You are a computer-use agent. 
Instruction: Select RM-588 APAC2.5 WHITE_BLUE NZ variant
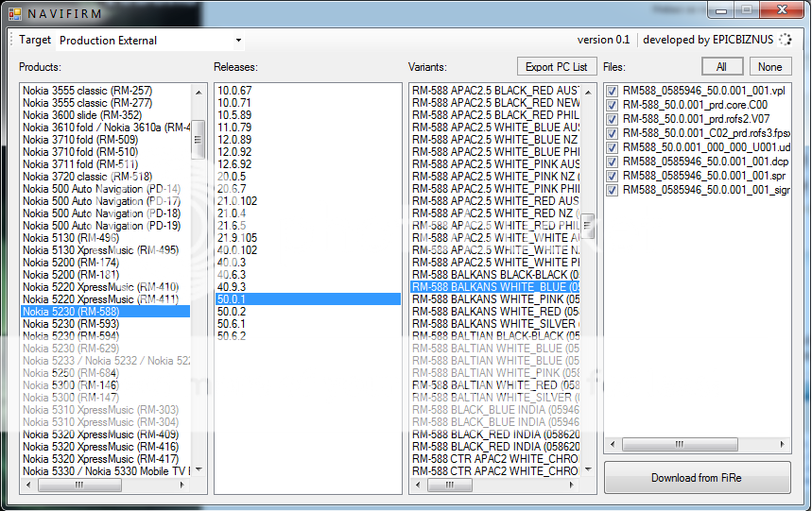click(x=495, y=140)
